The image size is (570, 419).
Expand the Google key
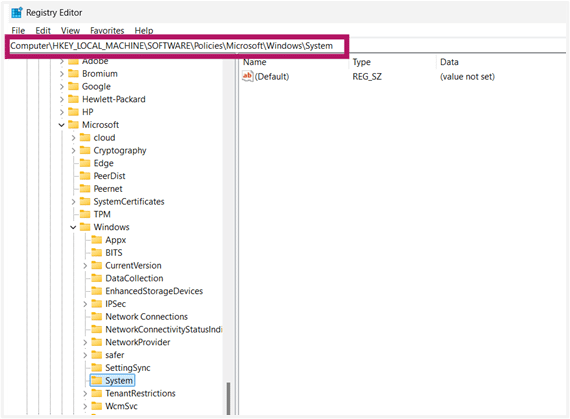(x=61, y=86)
